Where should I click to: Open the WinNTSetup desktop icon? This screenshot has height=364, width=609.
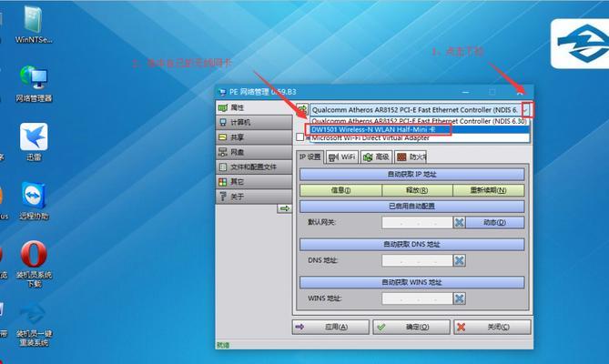click(34, 25)
